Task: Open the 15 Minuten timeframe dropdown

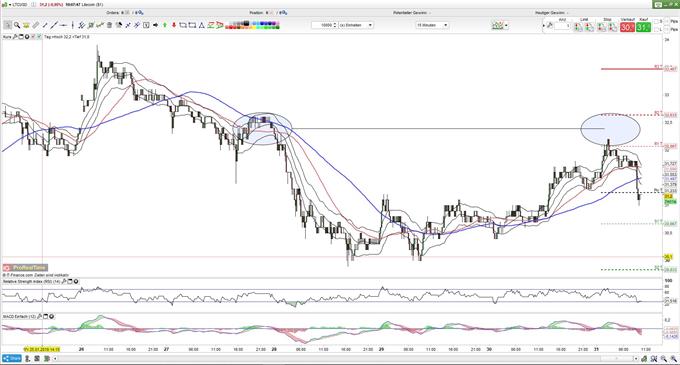Action: [x=432, y=25]
